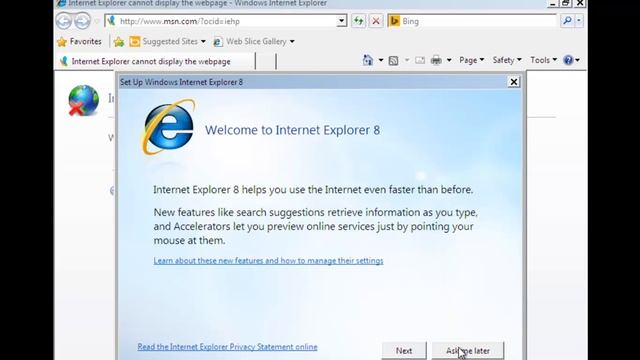The width and height of the screenshot is (640, 360).
Task: Click the Read Mail envelope icon
Action: [x=420, y=60]
